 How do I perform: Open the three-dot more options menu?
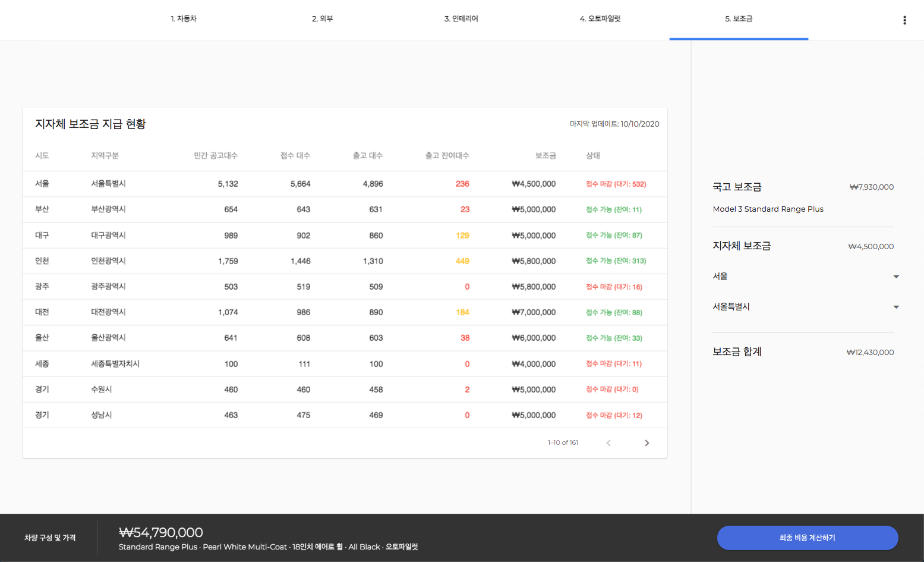coord(904,20)
